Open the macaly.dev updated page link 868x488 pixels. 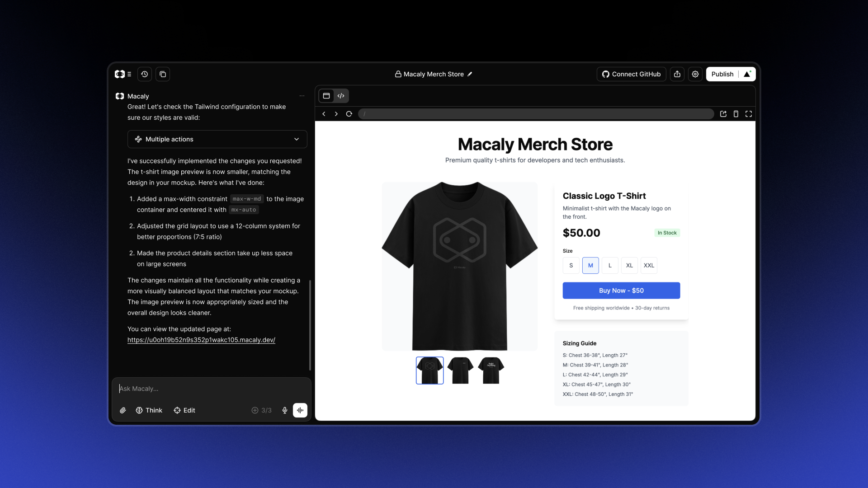(x=201, y=340)
